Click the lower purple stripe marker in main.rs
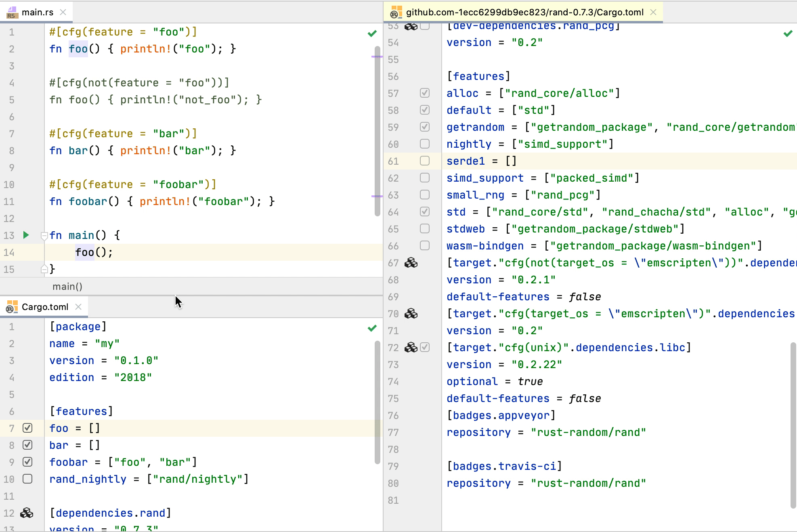Image resolution: width=797 pixels, height=532 pixels. (377, 197)
